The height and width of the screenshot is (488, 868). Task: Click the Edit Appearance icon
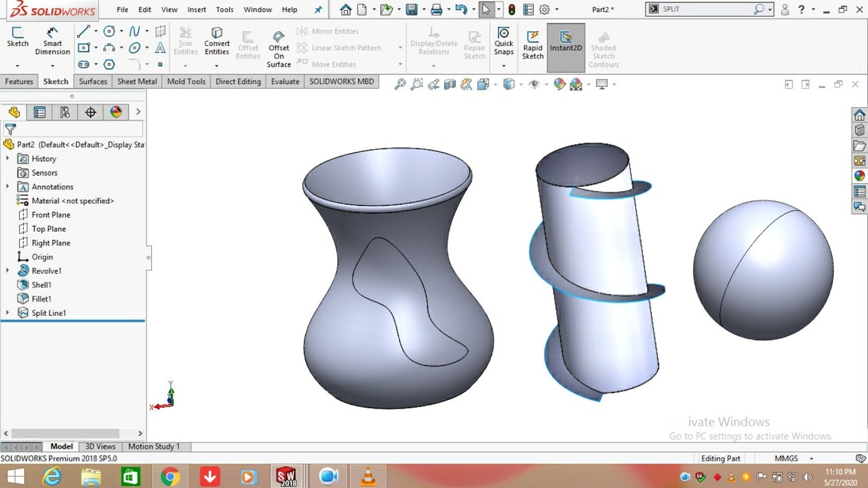tap(559, 84)
